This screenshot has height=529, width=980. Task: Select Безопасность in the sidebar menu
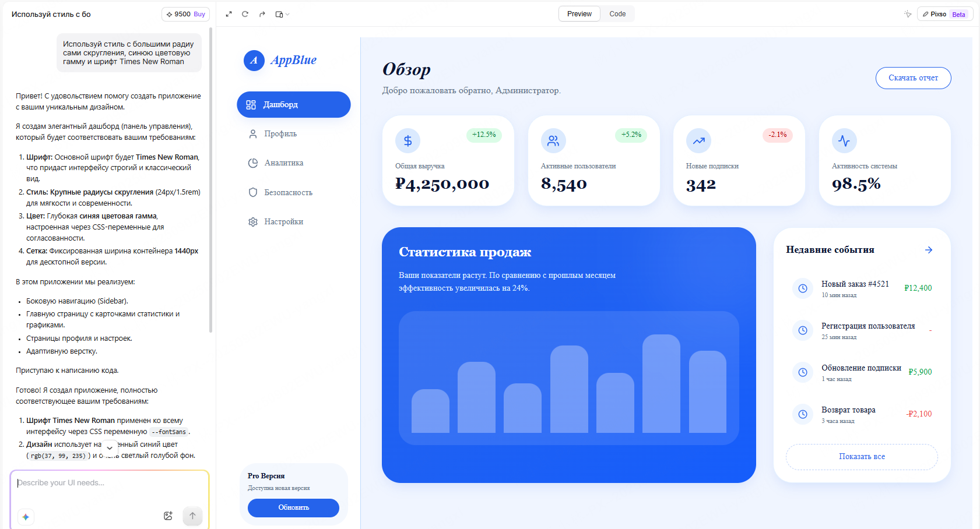pyautogui.click(x=288, y=192)
